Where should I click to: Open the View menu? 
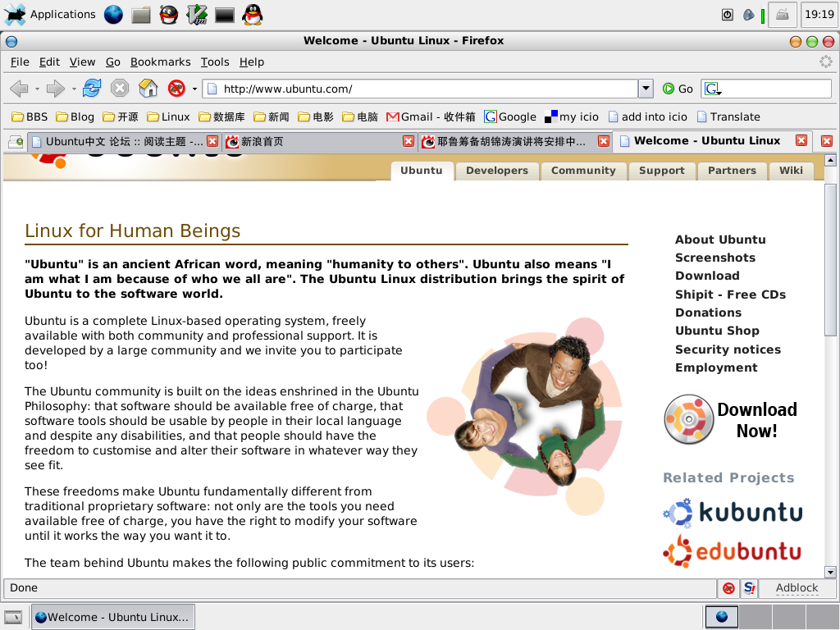[82, 62]
